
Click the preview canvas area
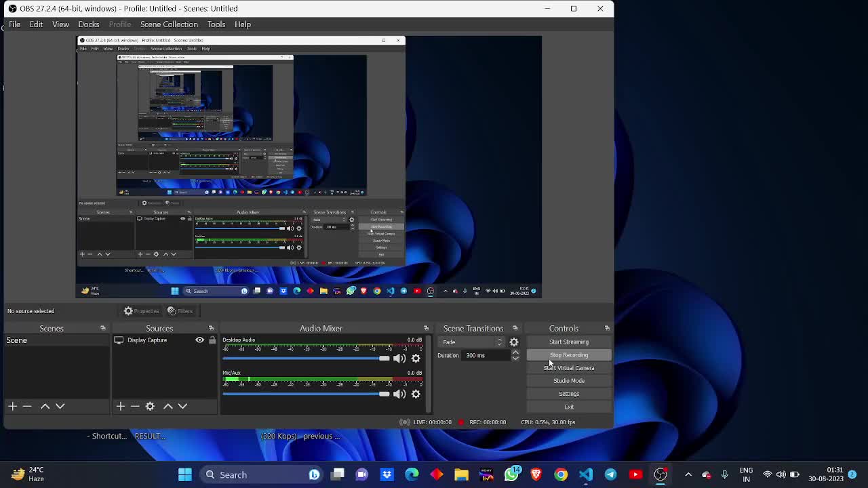click(x=309, y=167)
